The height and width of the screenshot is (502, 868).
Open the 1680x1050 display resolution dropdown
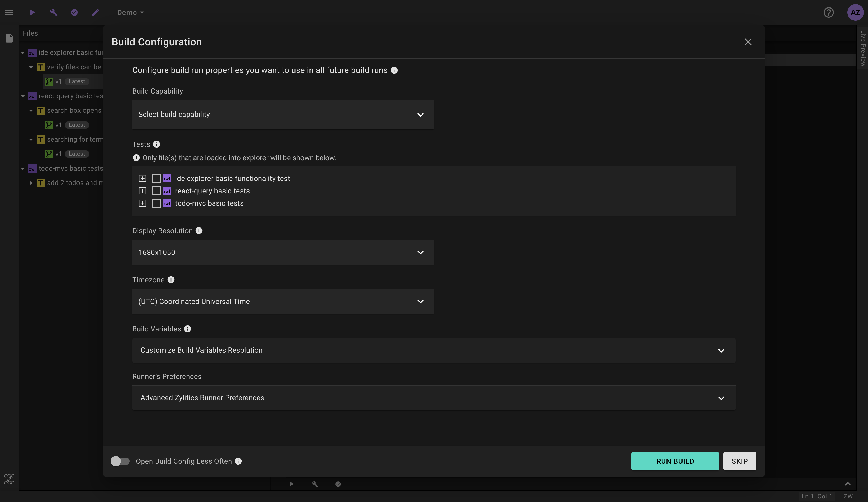click(282, 252)
